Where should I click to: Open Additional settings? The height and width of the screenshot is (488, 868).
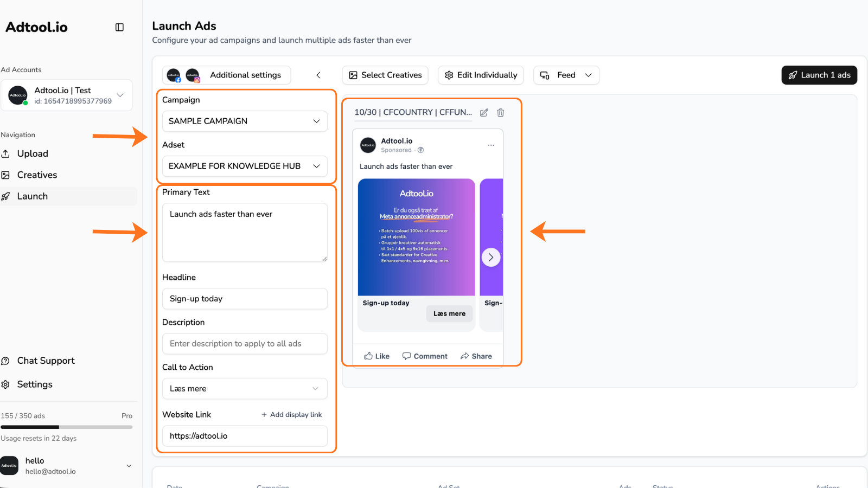245,75
